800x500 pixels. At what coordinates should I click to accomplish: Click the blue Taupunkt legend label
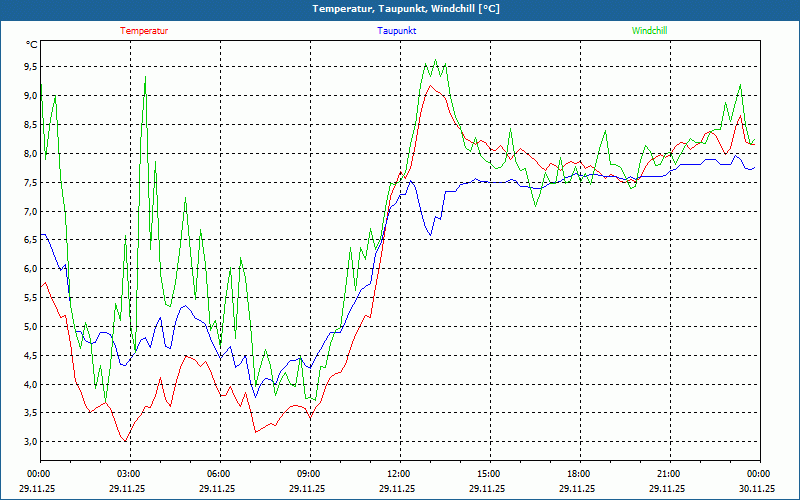396,31
